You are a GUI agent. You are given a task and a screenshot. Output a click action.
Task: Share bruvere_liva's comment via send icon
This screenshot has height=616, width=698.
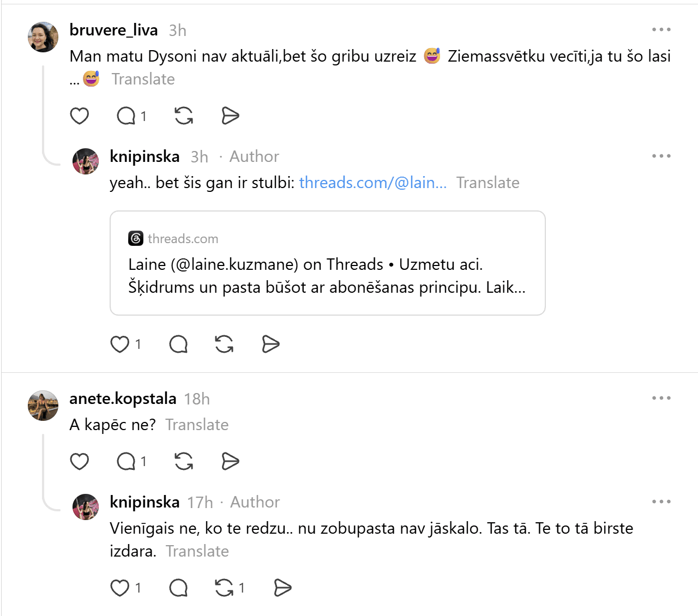click(x=230, y=116)
